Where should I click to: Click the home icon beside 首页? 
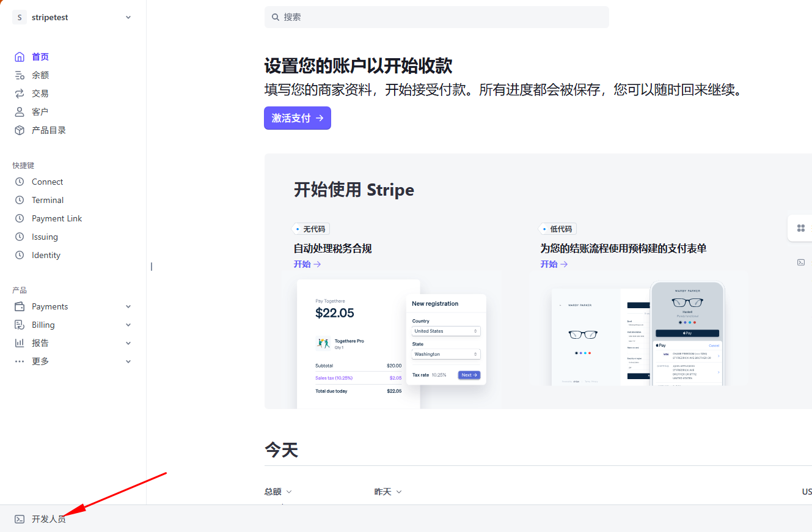[20, 57]
